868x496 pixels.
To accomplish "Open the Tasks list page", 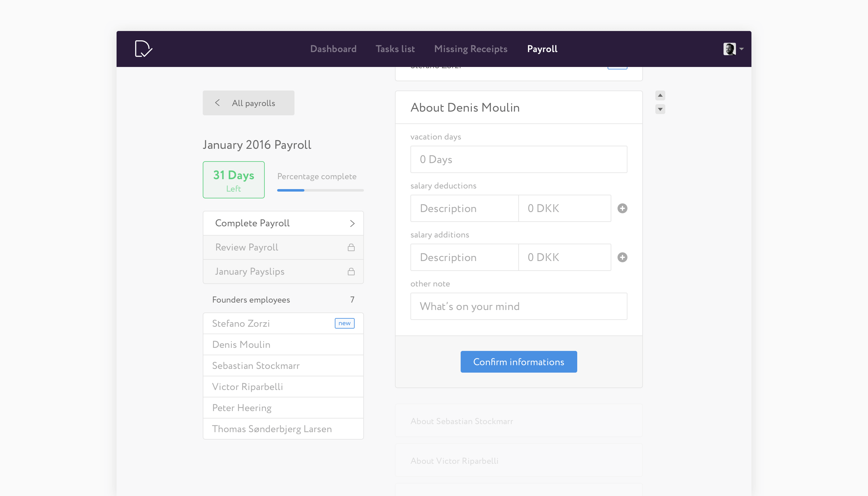I will pyautogui.click(x=395, y=49).
